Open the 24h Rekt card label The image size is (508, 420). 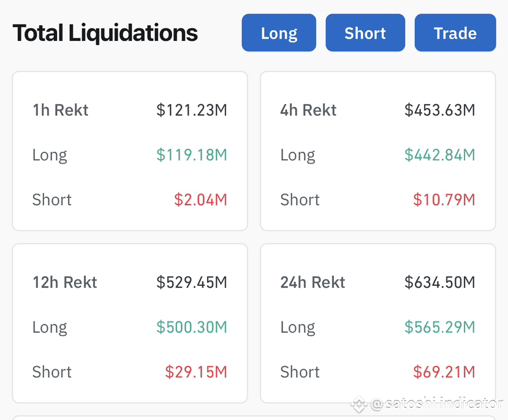point(313,282)
